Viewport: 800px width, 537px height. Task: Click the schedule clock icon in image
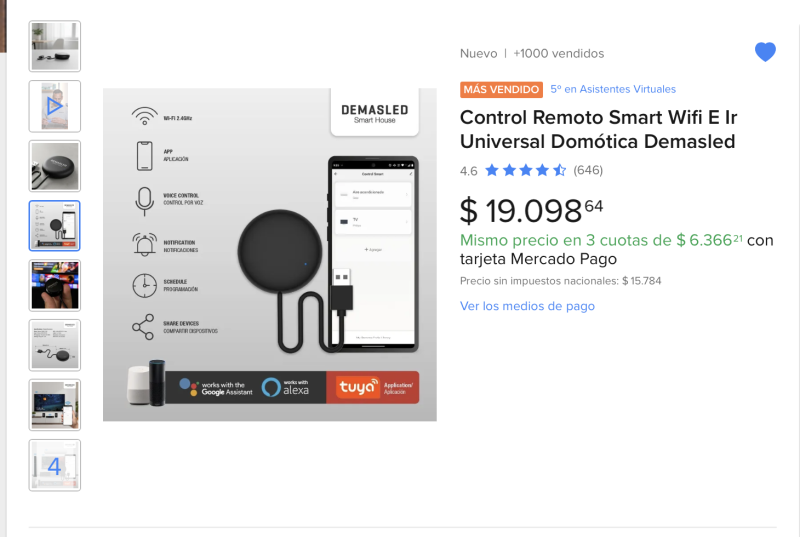click(x=144, y=285)
